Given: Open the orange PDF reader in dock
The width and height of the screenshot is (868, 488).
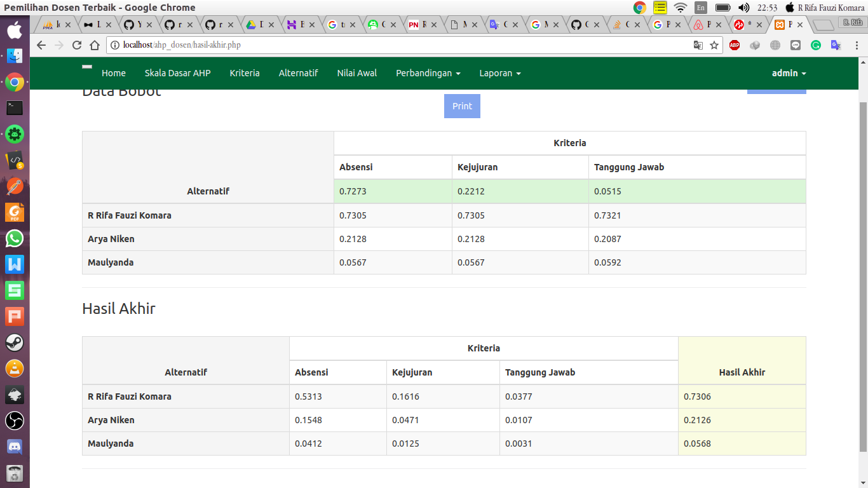Looking at the screenshot, I should click(x=15, y=212).
